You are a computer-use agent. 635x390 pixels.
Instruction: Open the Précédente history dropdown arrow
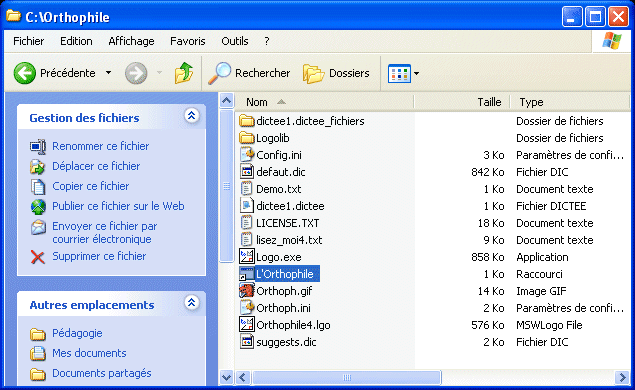pyautogui.click(x=108, y=73)
